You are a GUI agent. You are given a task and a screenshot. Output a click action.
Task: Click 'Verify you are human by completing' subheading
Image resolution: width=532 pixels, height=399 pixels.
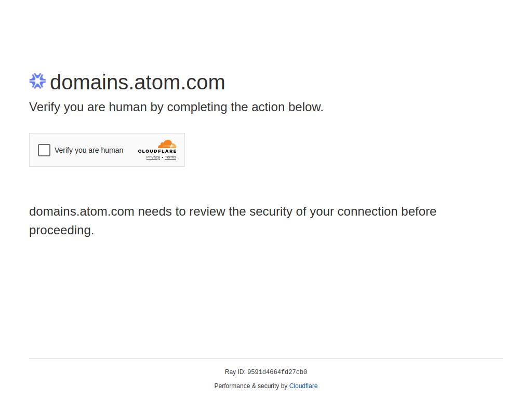pyautogui.click(x=128, y=107)
